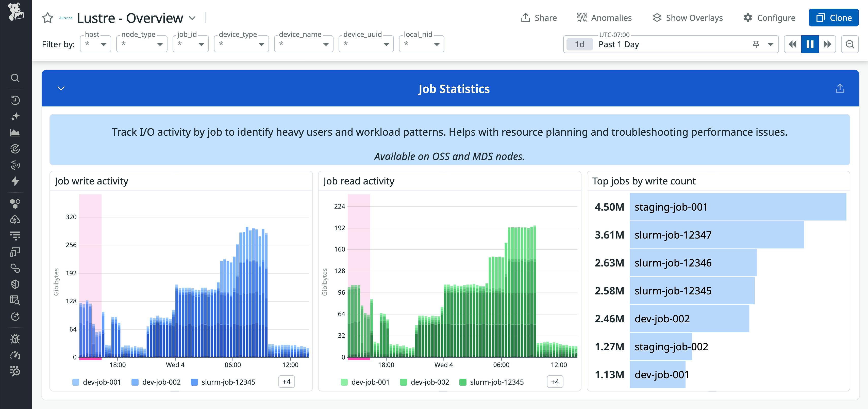Screen dimensions: 868x409
Task: Select the Error Tracking bug icon
Action: (x=15, y=339)
